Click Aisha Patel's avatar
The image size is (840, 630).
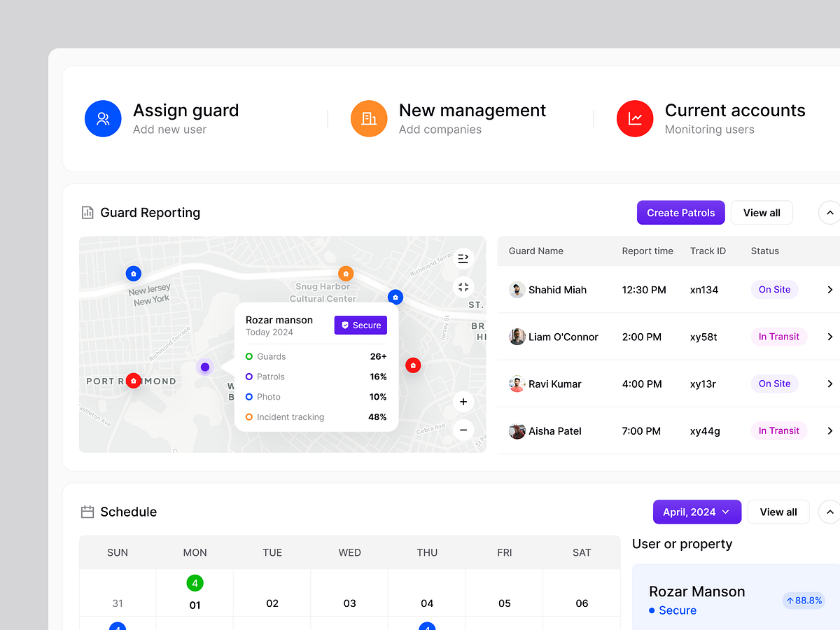pyautogui.click(x=517, y=431)
